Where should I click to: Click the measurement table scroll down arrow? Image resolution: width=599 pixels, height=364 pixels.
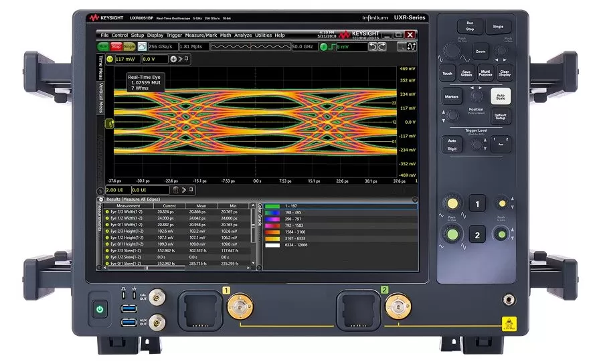click(x=252, y=263)
